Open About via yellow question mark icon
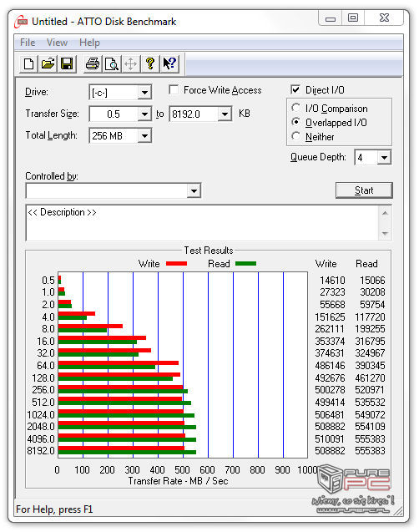The width and height of the screenshot is (419, 532). click(150, 63)
